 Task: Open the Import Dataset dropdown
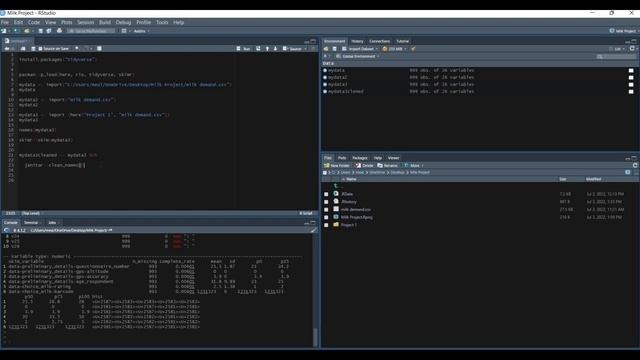click(360, 49)
